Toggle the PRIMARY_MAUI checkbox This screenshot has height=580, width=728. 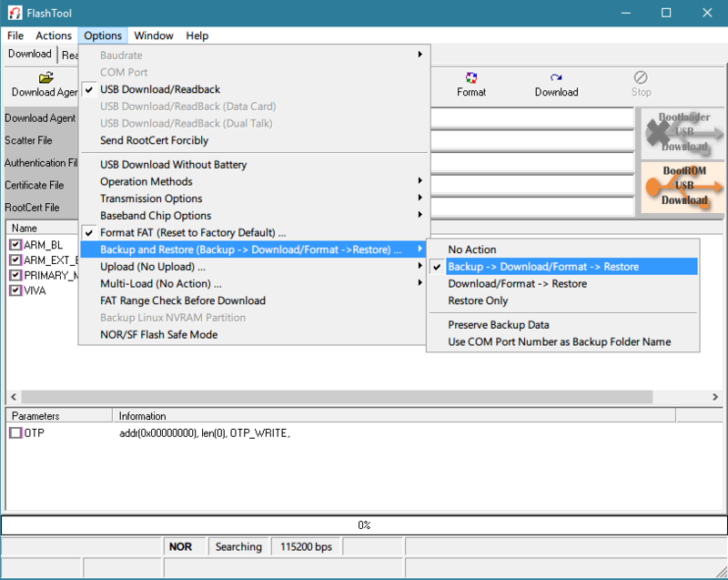(15, 275)
